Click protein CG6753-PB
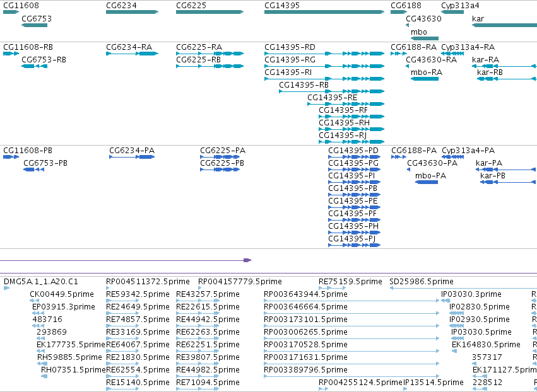 click(45, 163)
